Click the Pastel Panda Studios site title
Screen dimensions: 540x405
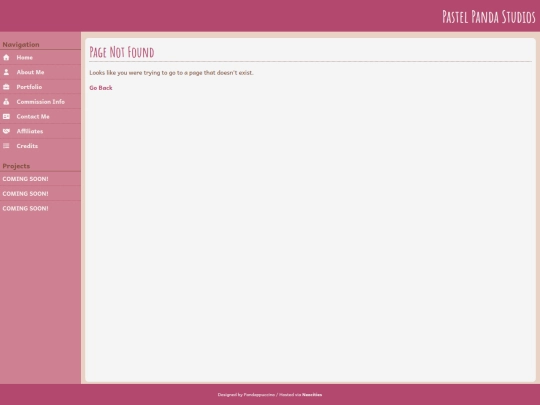pos(489,17)
